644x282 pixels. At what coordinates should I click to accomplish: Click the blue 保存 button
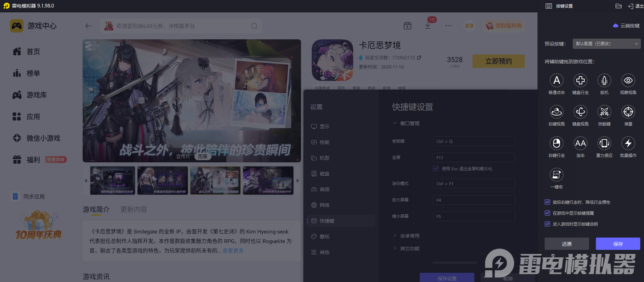(x=618, y=244)
